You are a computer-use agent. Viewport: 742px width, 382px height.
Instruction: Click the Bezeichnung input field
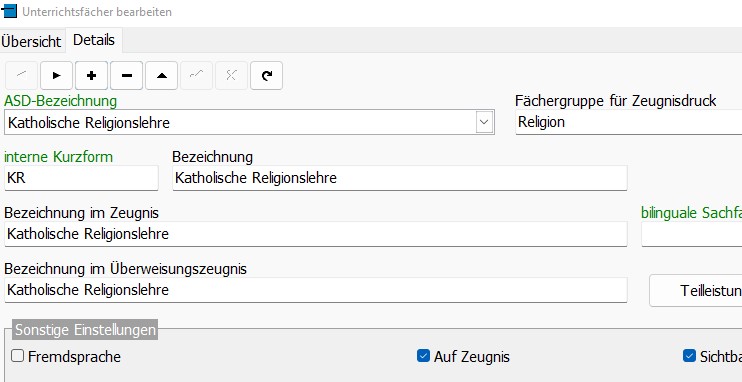[x=399, y=178]
